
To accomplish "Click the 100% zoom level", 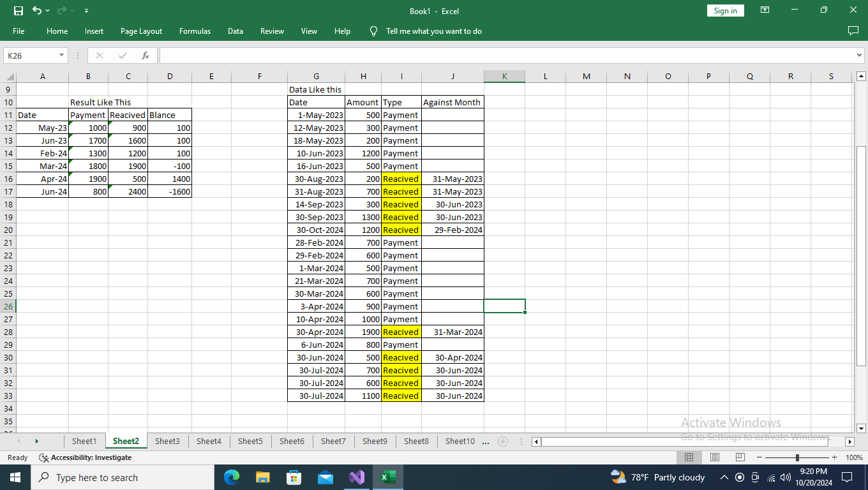I will (854, 457).
